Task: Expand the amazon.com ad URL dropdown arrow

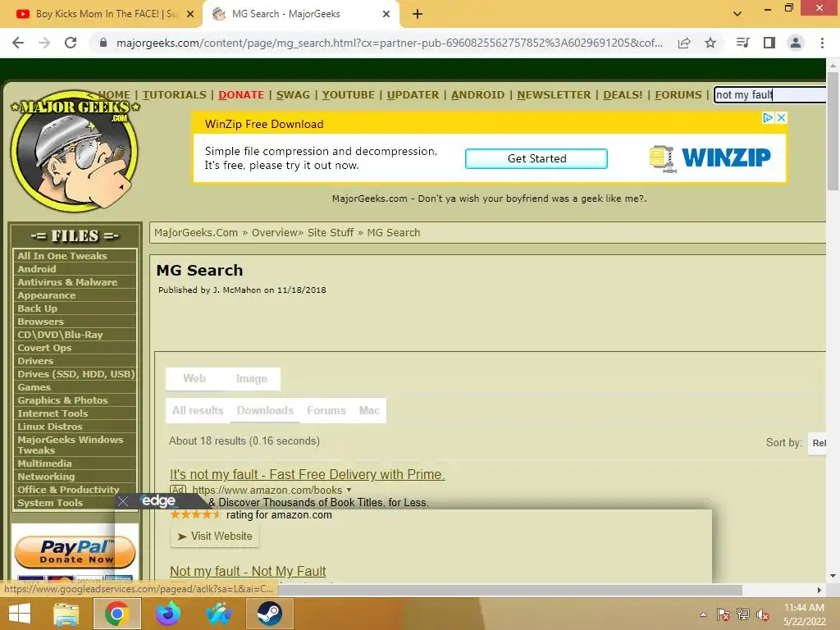Action: point(349,490)
